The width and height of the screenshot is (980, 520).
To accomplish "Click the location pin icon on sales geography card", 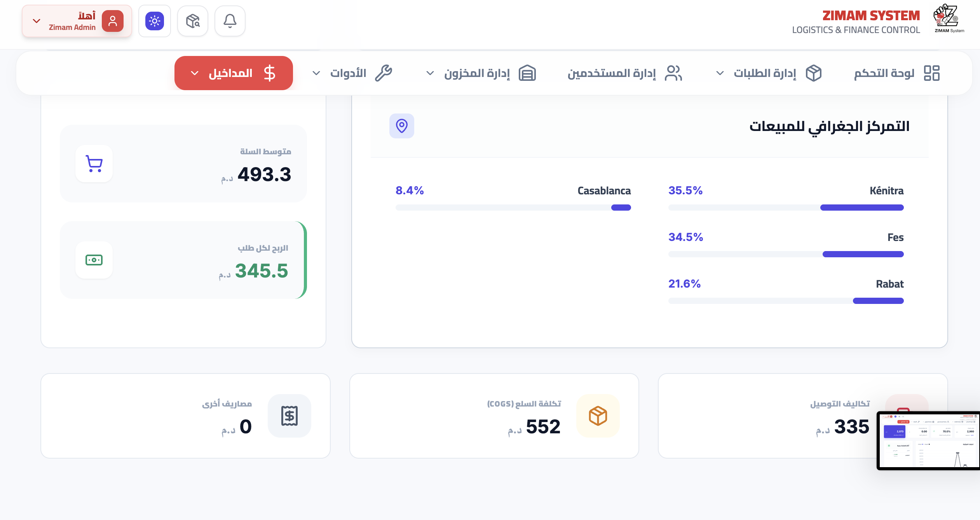I will pyautogui.click(x=402, y=126).
